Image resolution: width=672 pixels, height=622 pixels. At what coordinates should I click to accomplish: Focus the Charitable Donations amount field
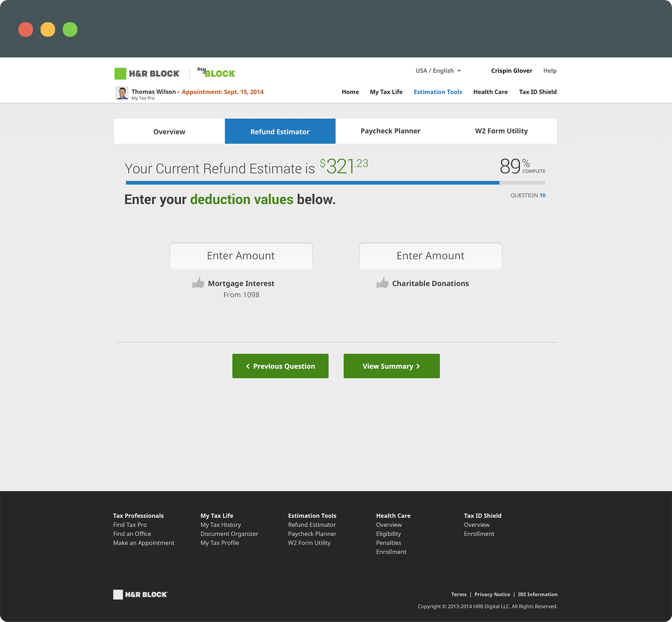point(430,256)
